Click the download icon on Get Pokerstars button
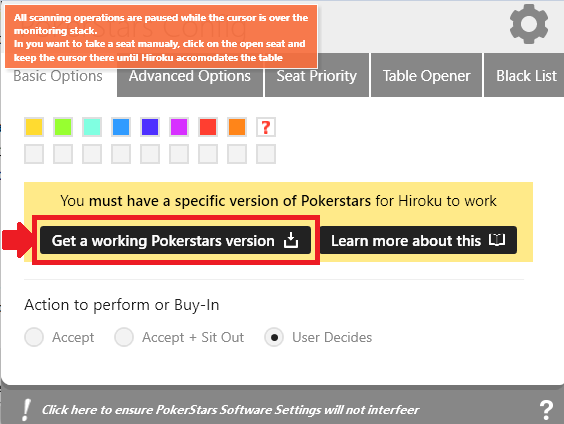 291,240
